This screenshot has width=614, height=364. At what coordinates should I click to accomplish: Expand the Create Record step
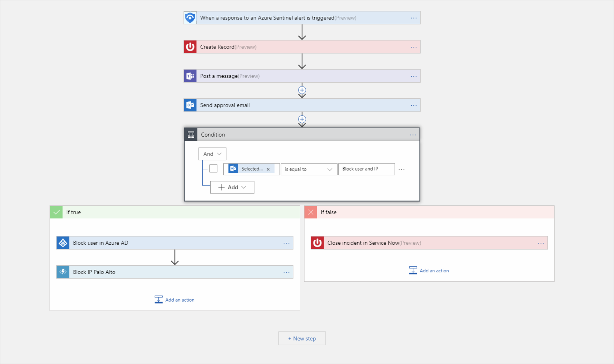[302, 47]
